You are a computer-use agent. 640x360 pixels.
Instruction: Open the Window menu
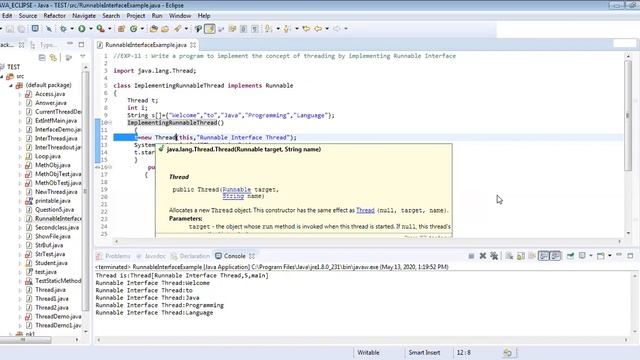[180, 16]
